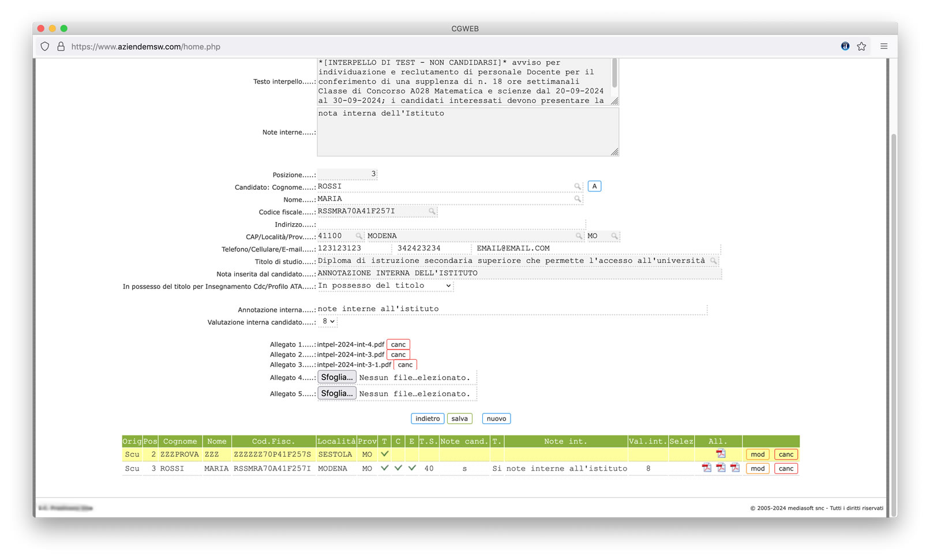Viewport: 930px width, 560px height.
Task: Click the magnifier next to province MO
Action: 614,236
